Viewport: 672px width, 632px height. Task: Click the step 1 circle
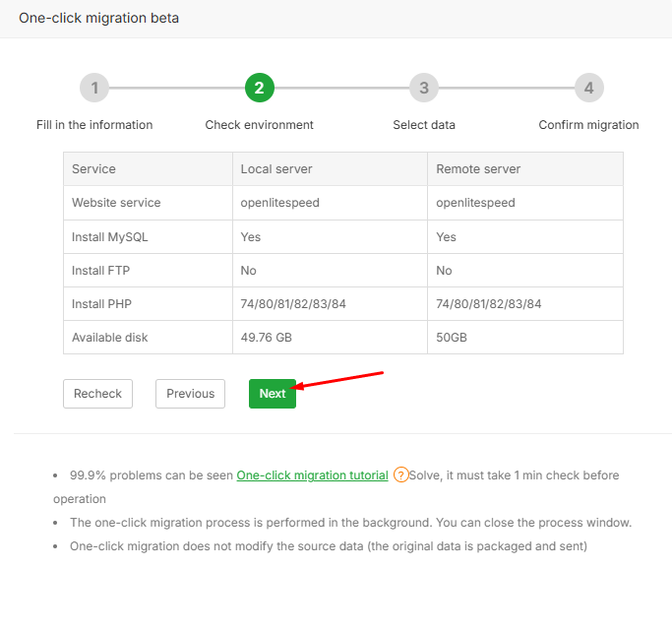(x=94, y=88)
